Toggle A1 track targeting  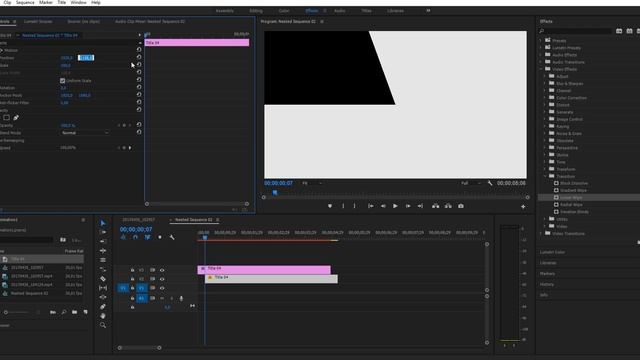[x=141, y=298]
